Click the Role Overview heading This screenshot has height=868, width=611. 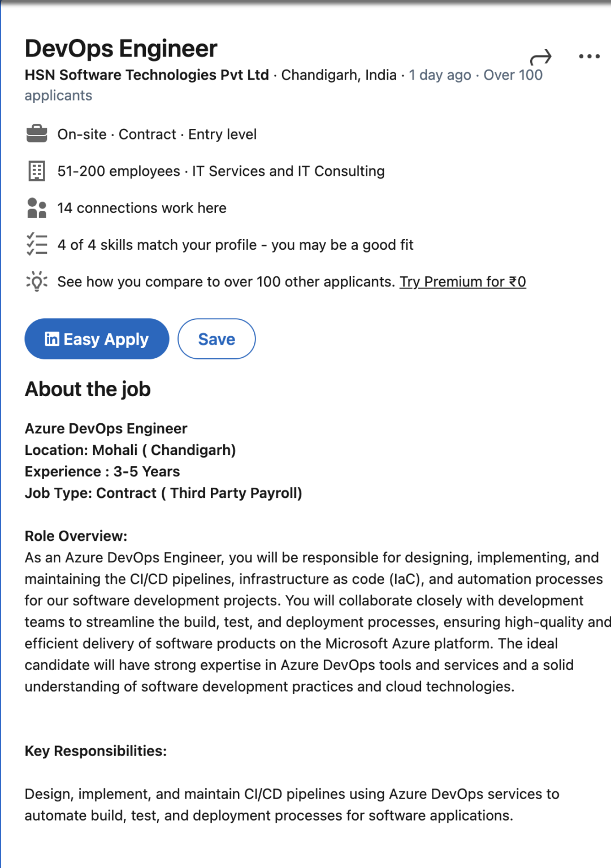76,536
